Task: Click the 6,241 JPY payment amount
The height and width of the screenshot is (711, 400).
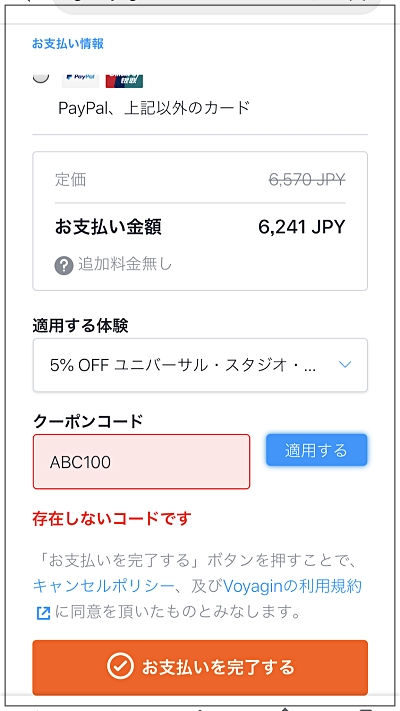Action: (x=302, y=227)
